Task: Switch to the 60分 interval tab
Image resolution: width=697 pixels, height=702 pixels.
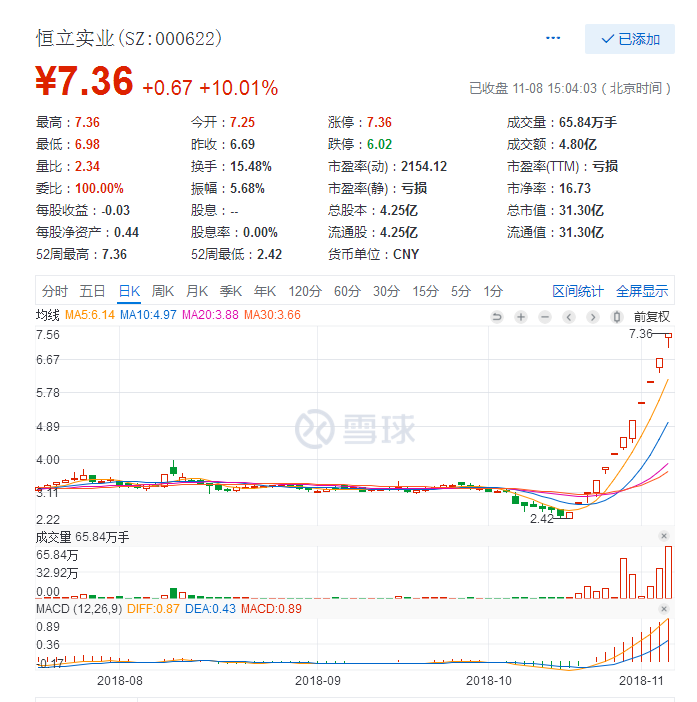Action: 347,291
